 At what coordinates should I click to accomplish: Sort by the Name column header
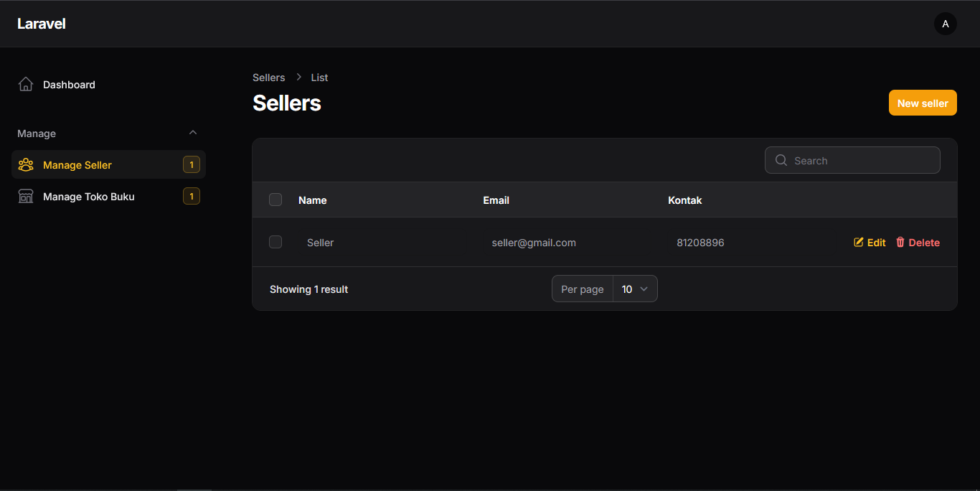[313, 200]
